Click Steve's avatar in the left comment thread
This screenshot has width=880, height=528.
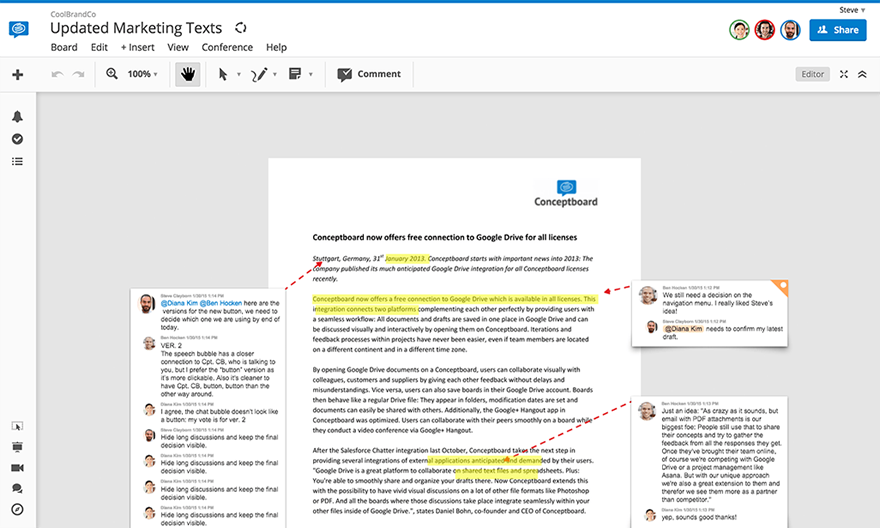[146, 303]
